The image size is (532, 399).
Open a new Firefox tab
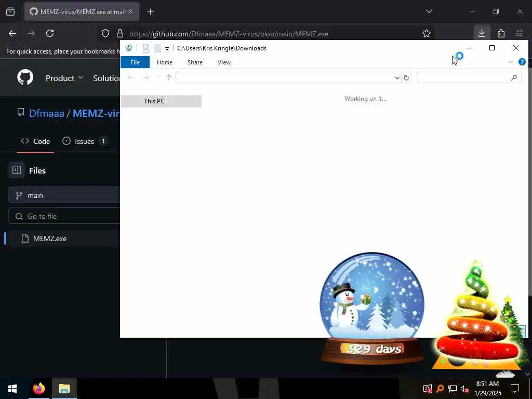click(x=150, y=12)
